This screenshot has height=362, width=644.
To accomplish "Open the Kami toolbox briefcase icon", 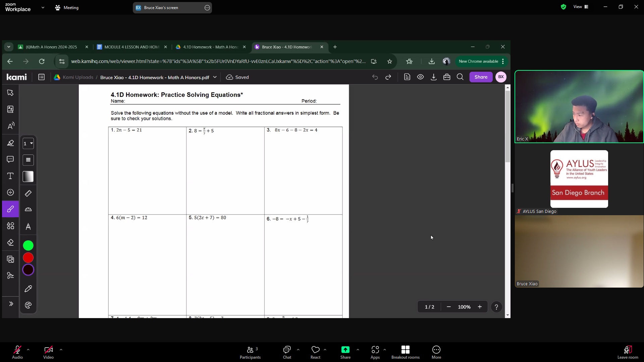I will tap(447, 77).
